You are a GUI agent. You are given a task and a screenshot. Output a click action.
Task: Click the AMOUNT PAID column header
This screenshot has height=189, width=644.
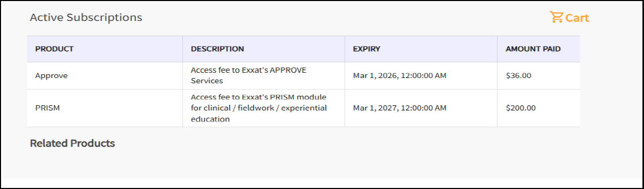coord(533,49)
